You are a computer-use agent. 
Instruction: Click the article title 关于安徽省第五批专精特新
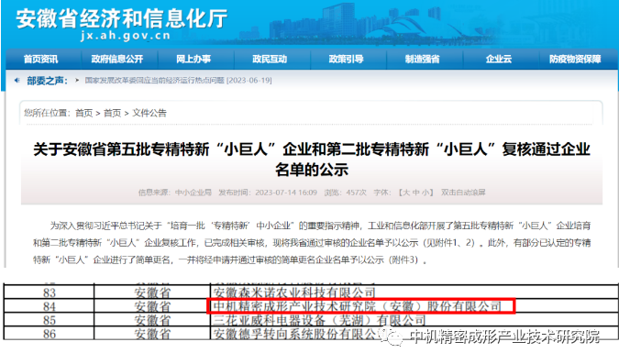312,160
